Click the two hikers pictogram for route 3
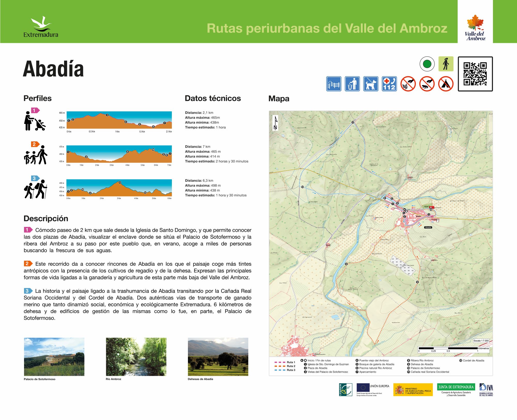The width and height of the screenshot is (517, 420). [x=36, y=189]
